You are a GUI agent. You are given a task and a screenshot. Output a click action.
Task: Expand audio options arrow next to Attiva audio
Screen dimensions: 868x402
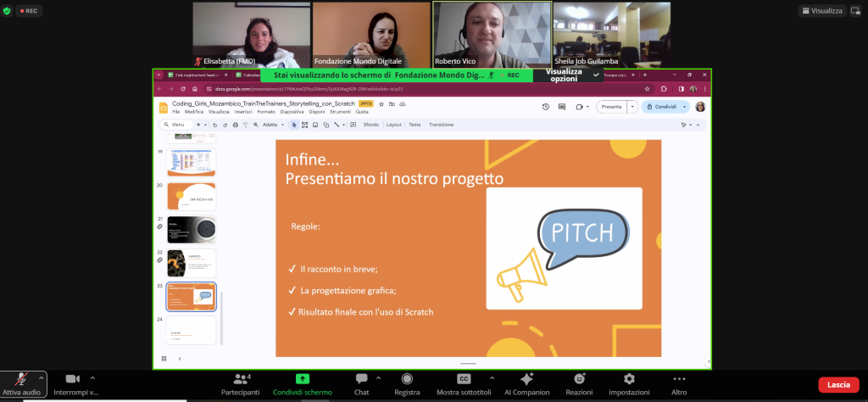click(x=42, y=377)
